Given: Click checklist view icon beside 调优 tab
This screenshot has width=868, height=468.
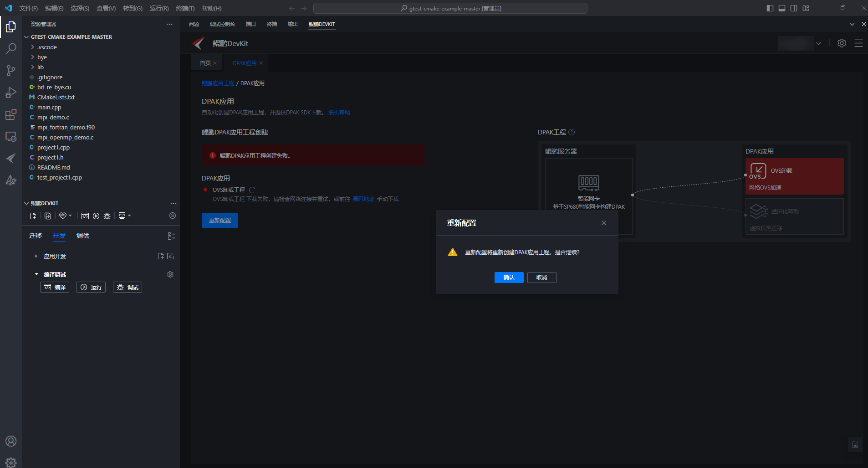Looking at the screenshot, I should pos(172,236).
